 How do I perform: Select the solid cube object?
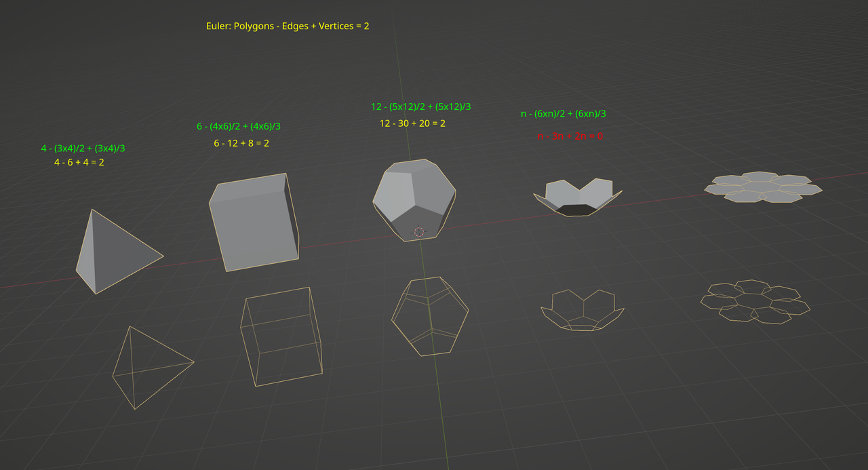click(254, 222)
